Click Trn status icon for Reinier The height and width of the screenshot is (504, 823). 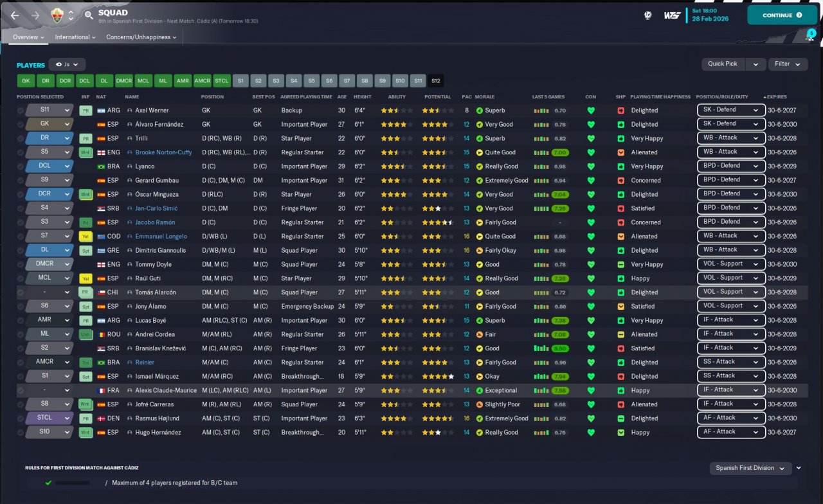[x=86, y=363]
